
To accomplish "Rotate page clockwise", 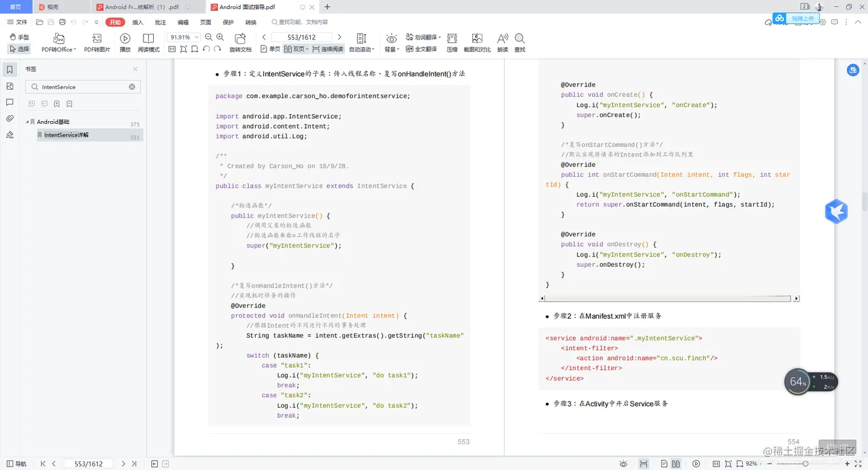I will pos(218,49).
